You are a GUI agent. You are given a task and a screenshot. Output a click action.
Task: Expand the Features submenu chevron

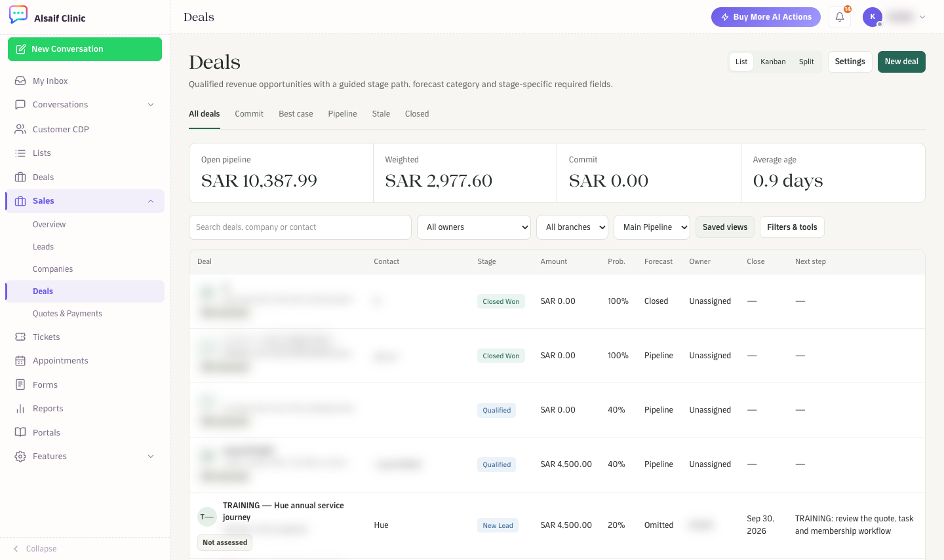click(151, 457)
